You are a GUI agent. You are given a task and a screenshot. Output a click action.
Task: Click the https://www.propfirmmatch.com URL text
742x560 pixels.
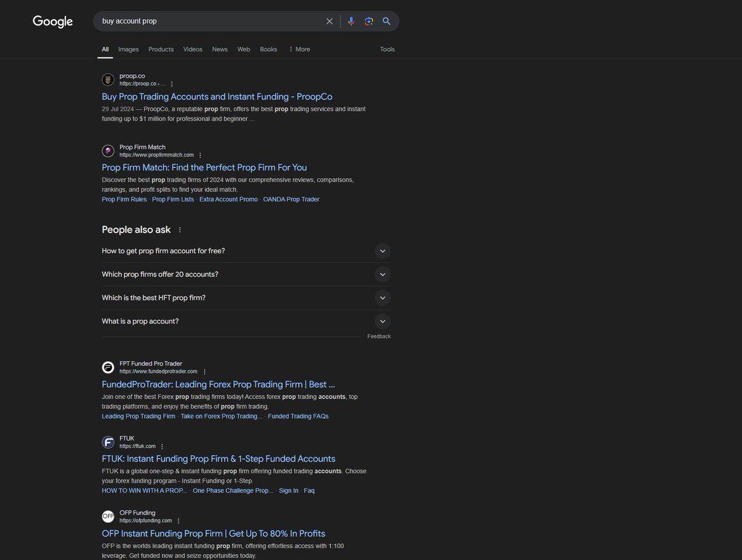click(156, 155)
